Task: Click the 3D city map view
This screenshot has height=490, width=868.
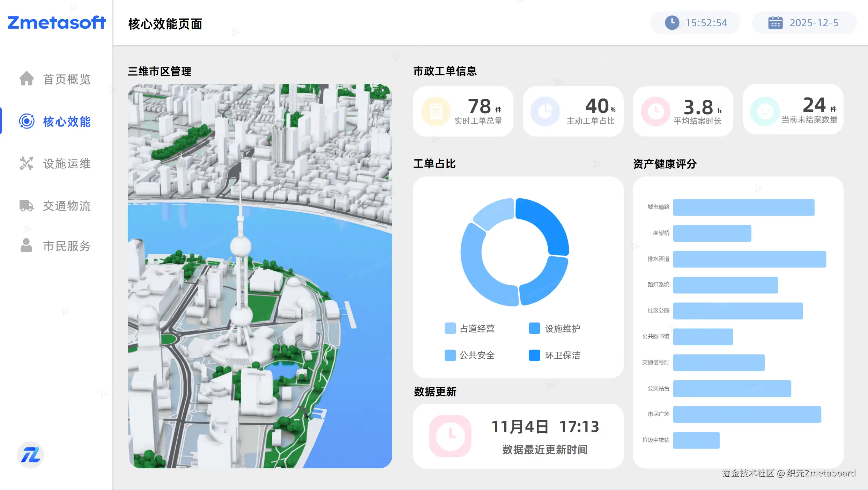Action: click(x=260, y=276)
